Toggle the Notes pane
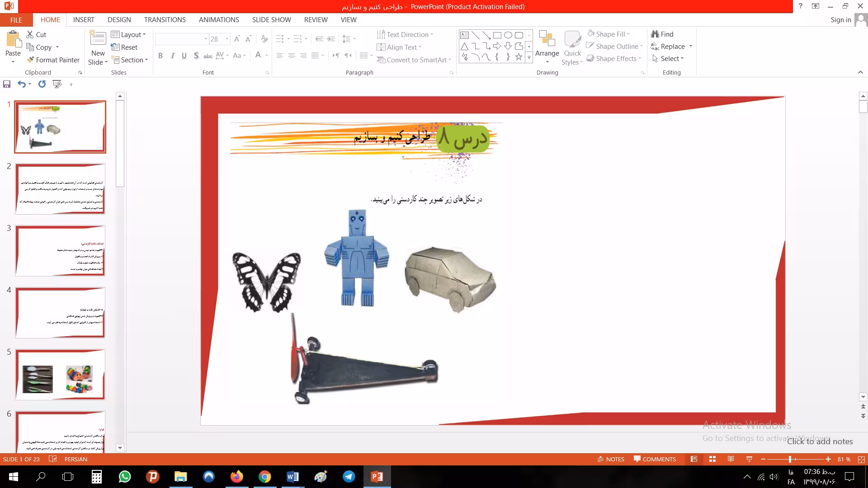Screen dimensions: 868x488 click(611, 459)
